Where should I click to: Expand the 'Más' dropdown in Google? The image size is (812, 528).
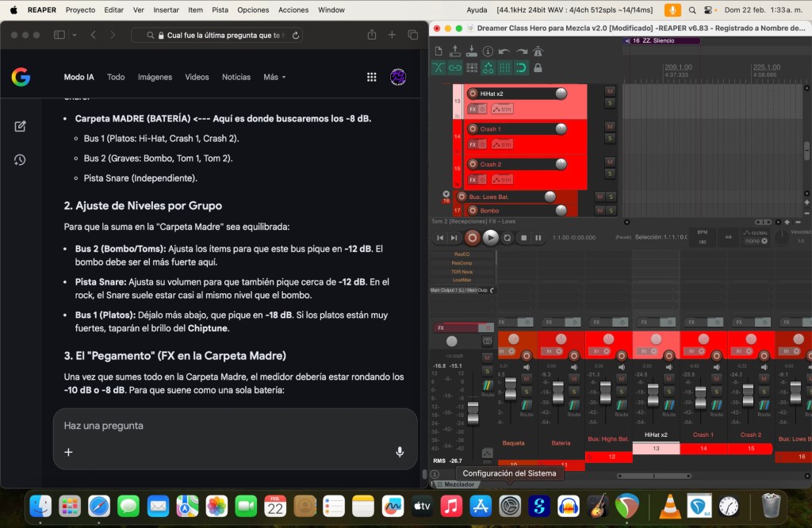tap(274, 77)
